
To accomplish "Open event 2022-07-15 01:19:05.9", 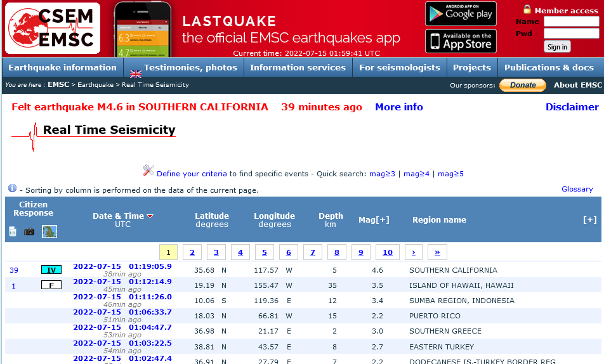I will pyautogui.click(x=122, y=266).
